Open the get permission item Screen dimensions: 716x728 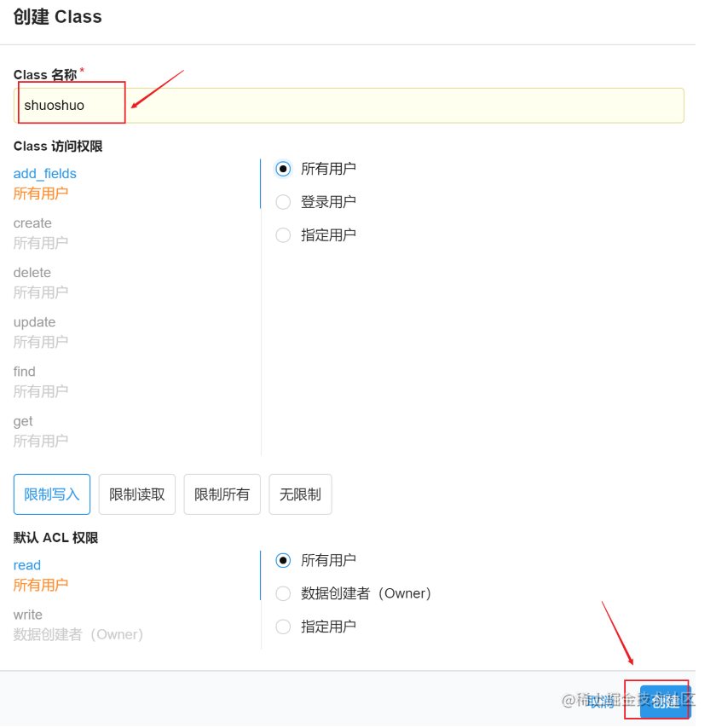point(40,431)
